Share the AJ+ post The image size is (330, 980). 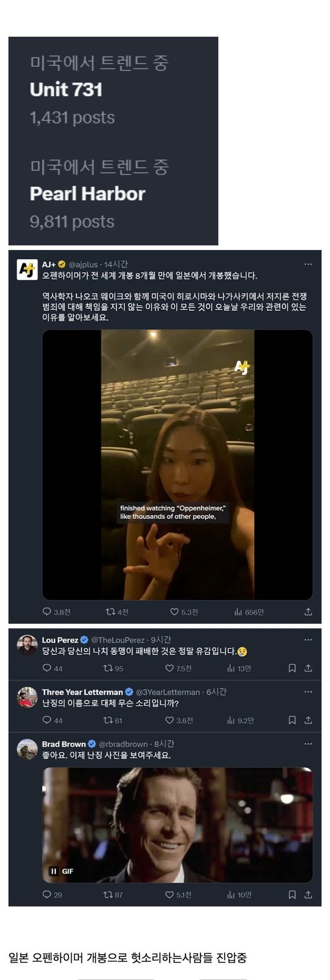pos(308,612)
